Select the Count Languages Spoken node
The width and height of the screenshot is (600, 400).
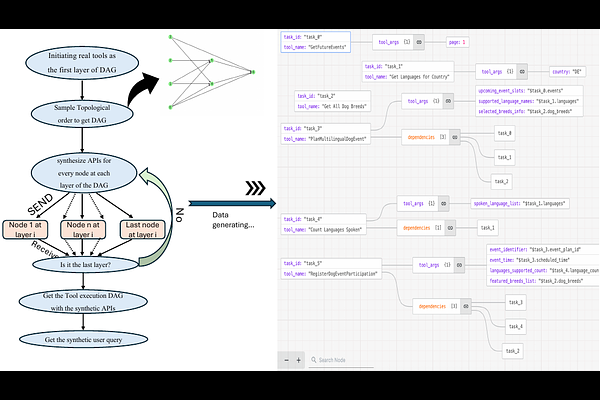pos(323,224)
